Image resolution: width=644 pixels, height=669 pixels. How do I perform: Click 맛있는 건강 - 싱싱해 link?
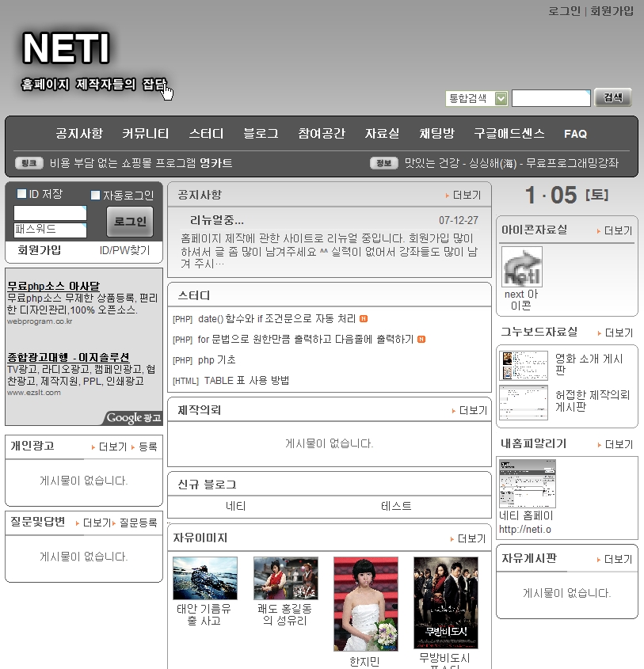coord(460,163)
